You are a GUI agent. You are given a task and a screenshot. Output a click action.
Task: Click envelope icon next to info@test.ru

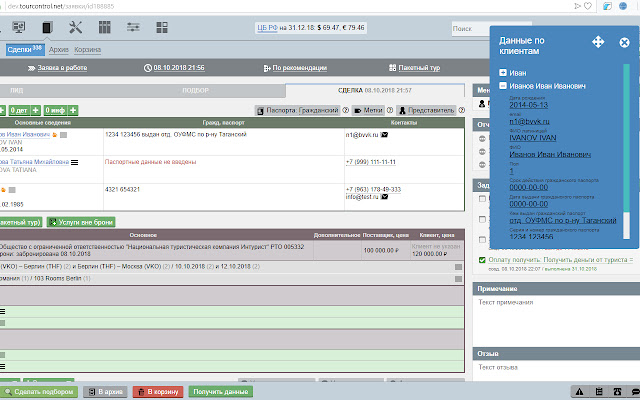click(x=384, y=197)
